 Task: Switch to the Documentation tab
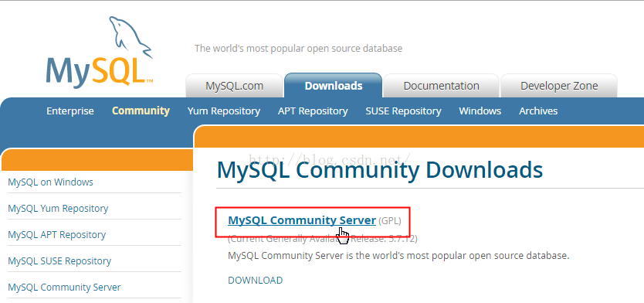tap(441, 86)
